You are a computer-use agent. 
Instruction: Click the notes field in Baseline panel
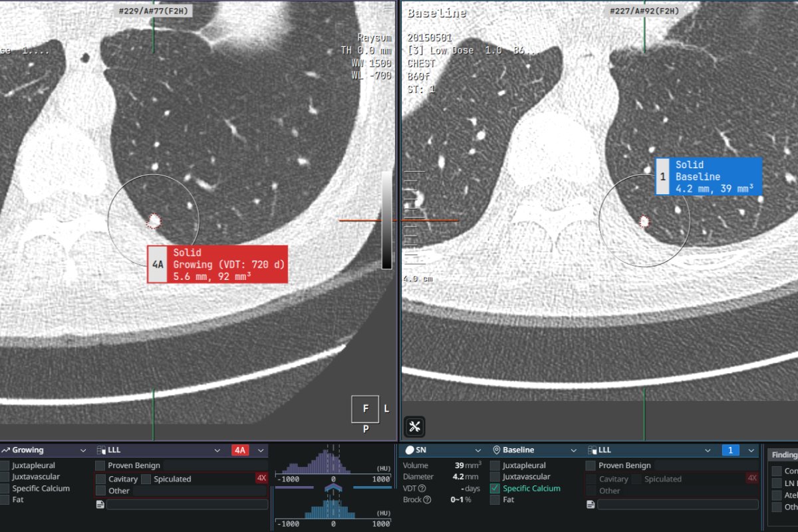(678, 505)
